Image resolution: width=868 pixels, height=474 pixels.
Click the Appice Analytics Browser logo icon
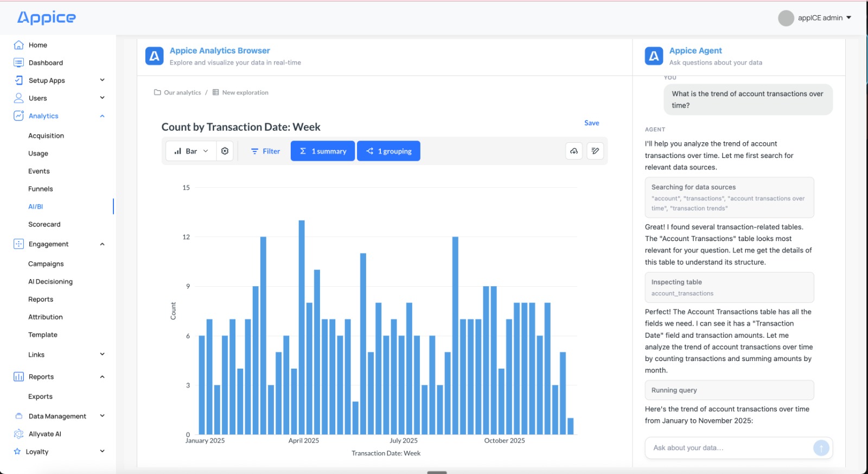click(x=155, y=56)
